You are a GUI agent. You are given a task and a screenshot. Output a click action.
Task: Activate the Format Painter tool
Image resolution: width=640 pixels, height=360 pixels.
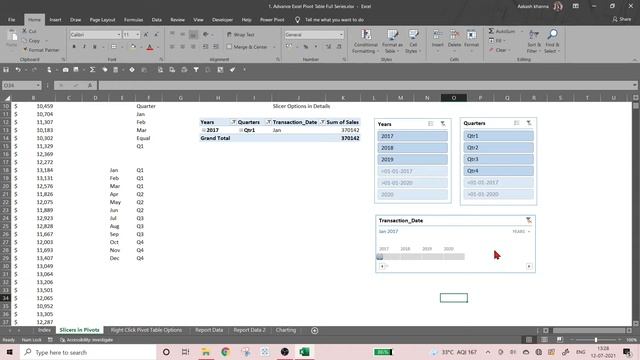[x=41, y=50]
